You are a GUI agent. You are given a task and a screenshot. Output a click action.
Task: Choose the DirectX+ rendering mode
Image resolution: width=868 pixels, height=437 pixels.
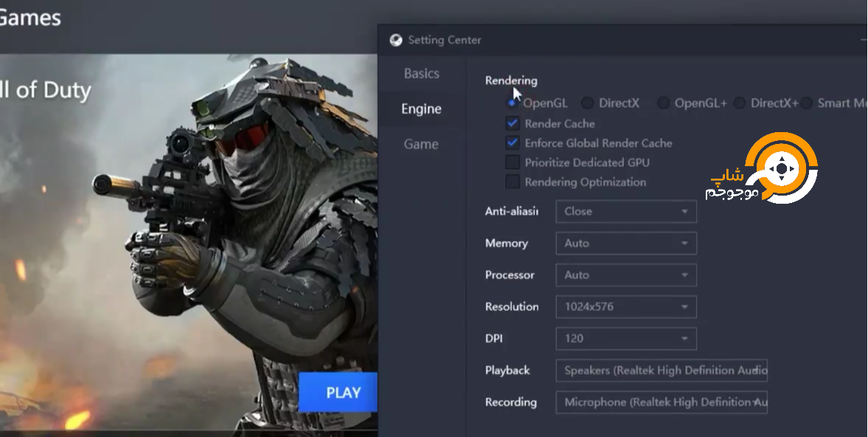click(739, 103)
